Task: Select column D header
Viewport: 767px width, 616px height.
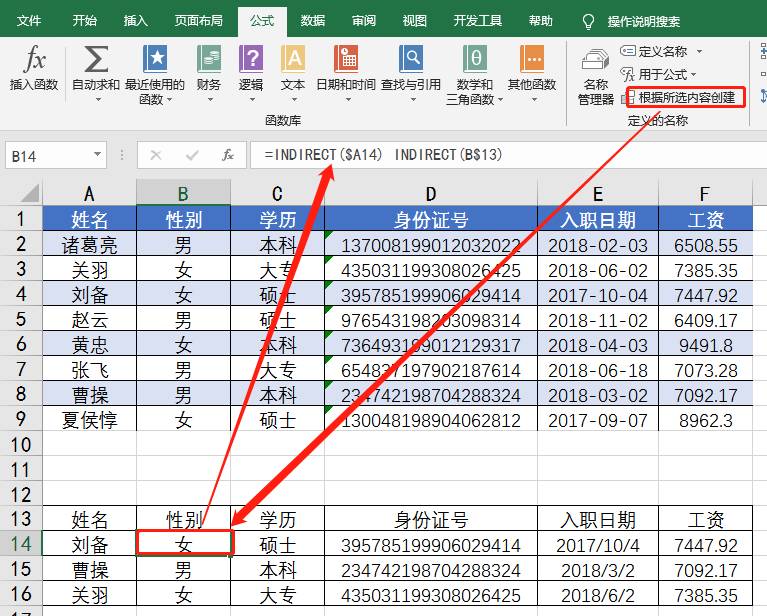Action: 430,193
